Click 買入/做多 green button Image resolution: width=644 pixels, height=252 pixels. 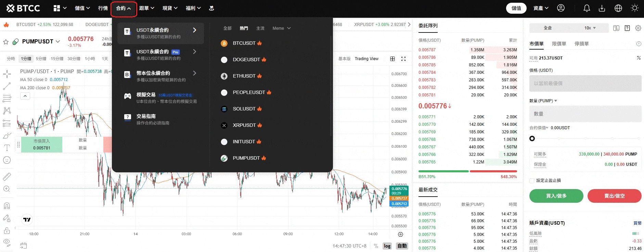pos(556,196)
